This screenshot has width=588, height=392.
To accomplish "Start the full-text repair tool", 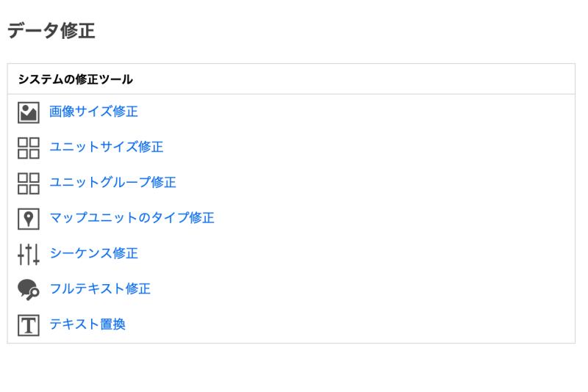I will [x=100, y=288].
